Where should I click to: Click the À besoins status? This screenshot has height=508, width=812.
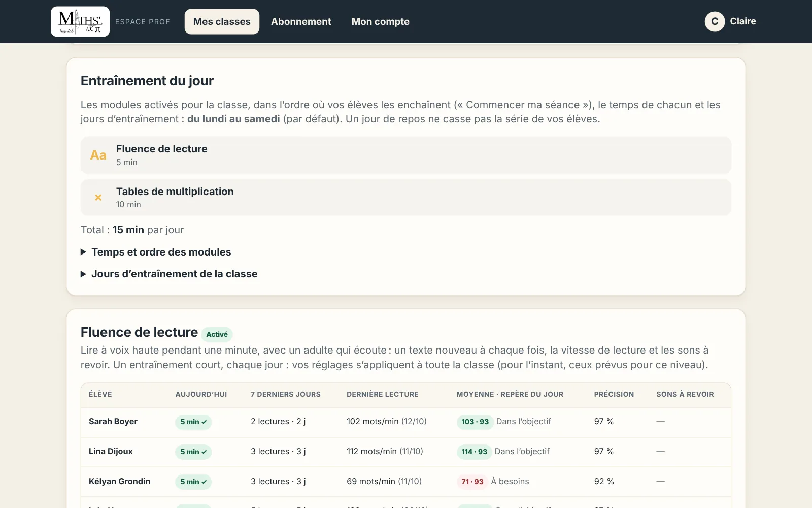(x=510, y=481)
